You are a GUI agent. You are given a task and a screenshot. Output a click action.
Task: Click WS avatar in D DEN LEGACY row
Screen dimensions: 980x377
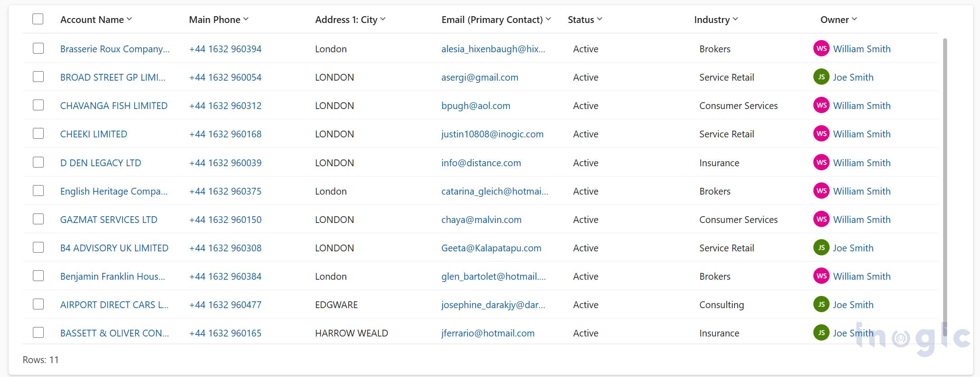click(821, 163)
